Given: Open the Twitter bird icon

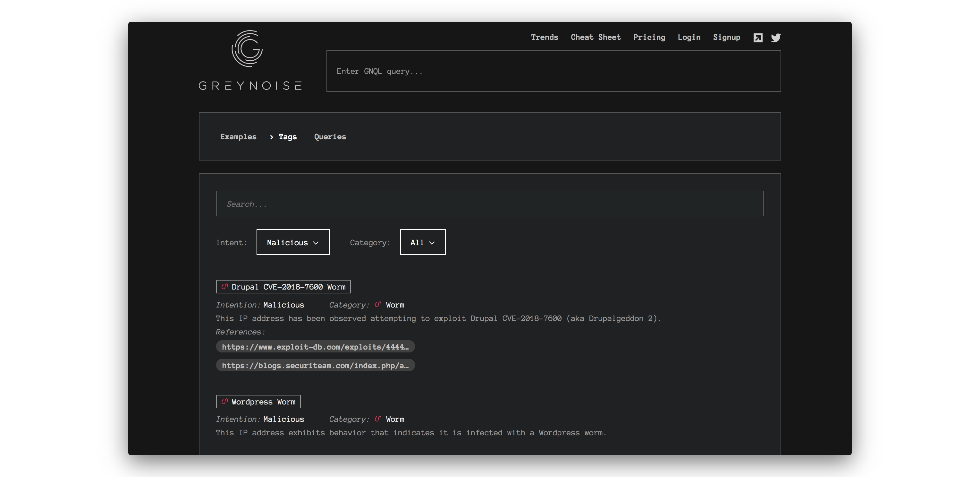Looking at the screenshot, I should coord(776,38).
